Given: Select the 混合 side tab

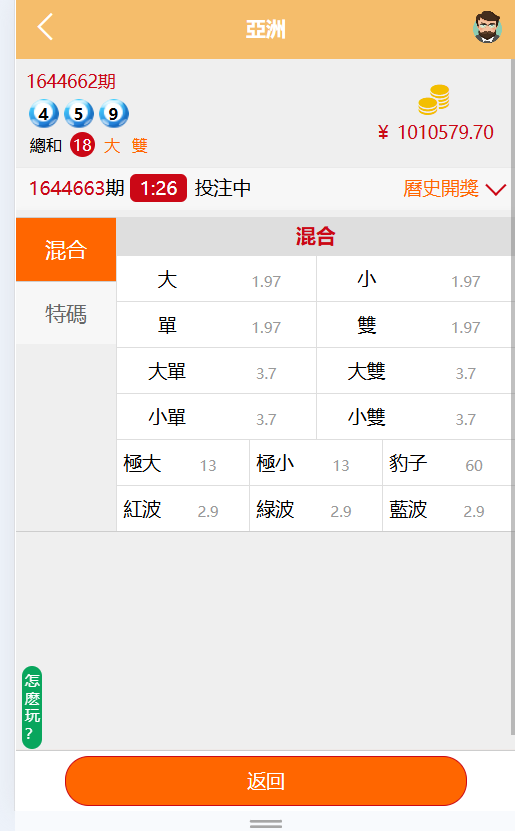Looking at the screenshot, I should (66, 250).
